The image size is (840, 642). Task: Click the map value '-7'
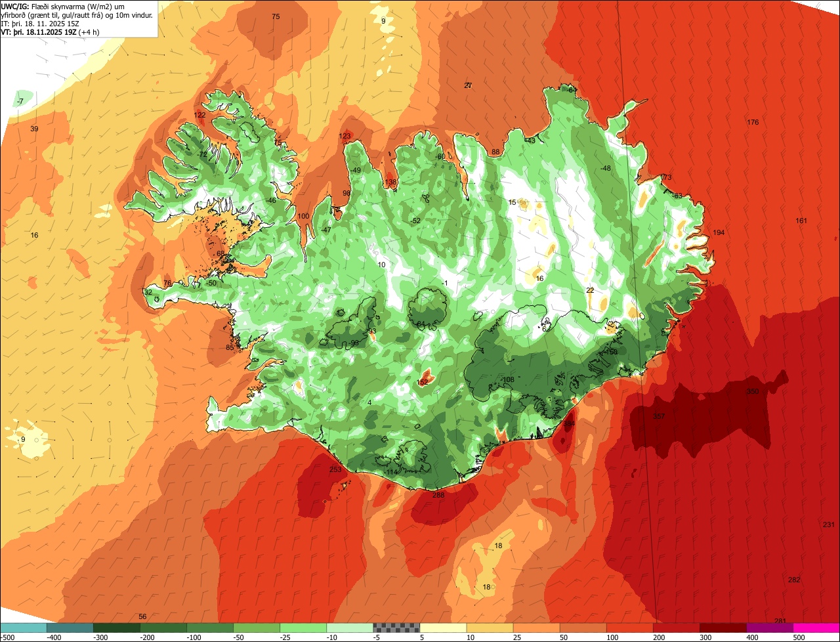(20, 101)
